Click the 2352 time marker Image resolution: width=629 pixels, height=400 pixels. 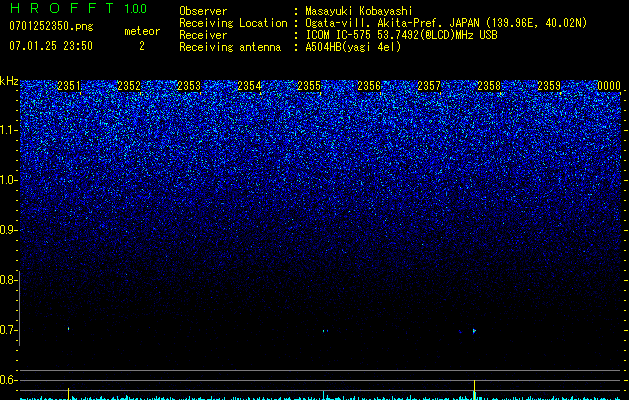129,86
